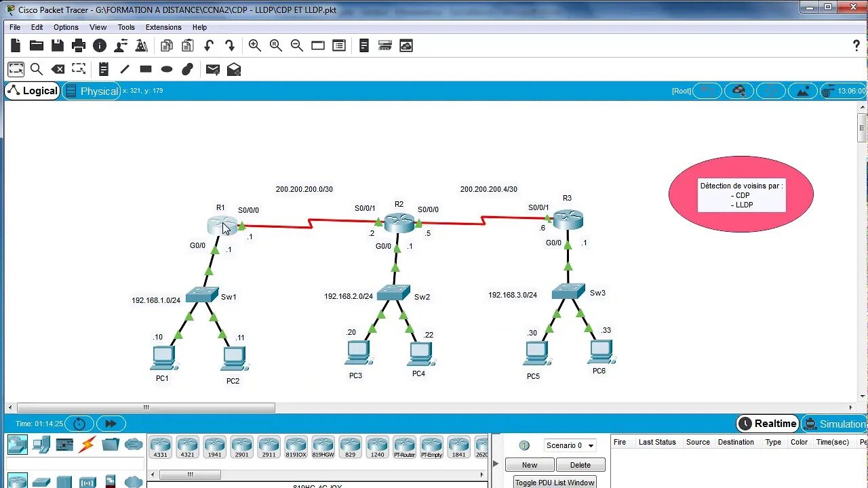868x488 pixels.
Task: Print the workspace via printer icon
Action: click(x=79, y=45)
